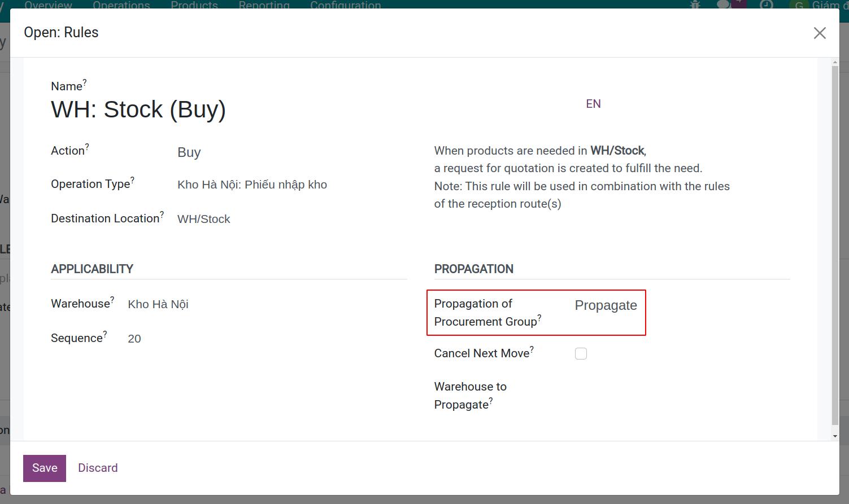Image resolution: width=849 pixels, height=504 pixels.
Task: Click the EN translation button
Action: [593, 104]
